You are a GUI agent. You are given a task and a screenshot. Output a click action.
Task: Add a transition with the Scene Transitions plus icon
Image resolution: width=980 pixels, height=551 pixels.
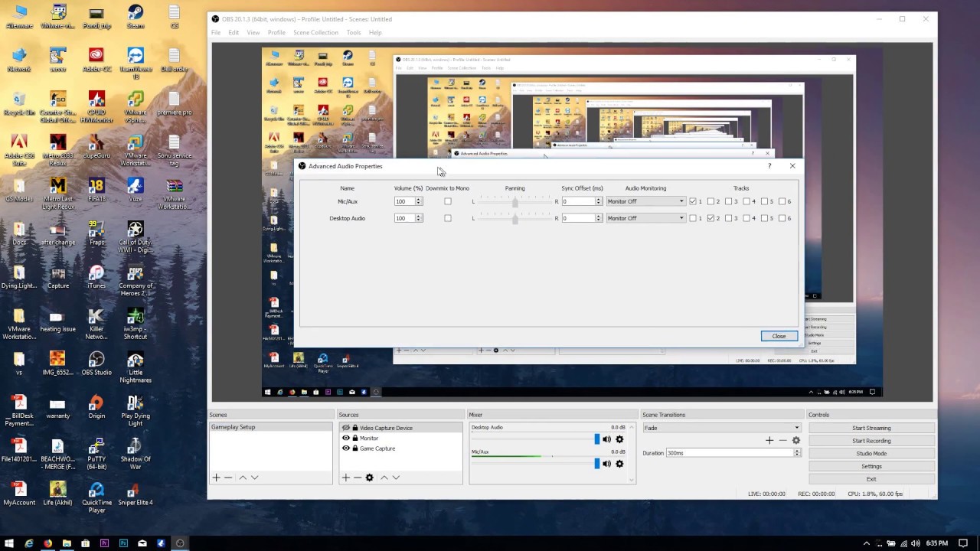[x=769, y=440]
